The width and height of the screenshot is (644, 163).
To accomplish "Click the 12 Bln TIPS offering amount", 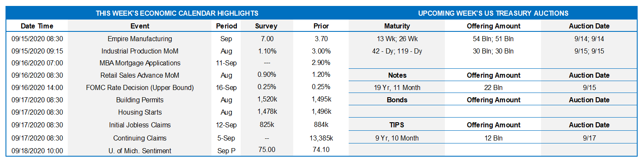I will coord(494,138).
